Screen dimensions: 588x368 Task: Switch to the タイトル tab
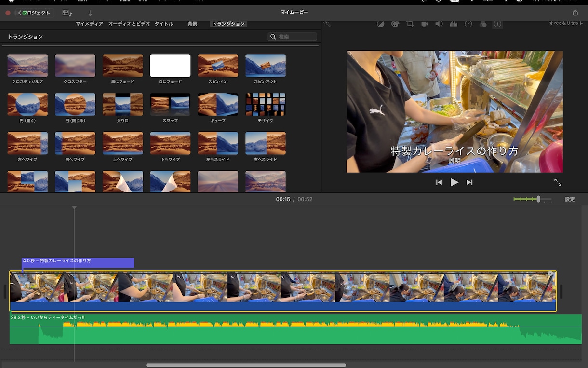pyautogui.click(x=164, y=24)
